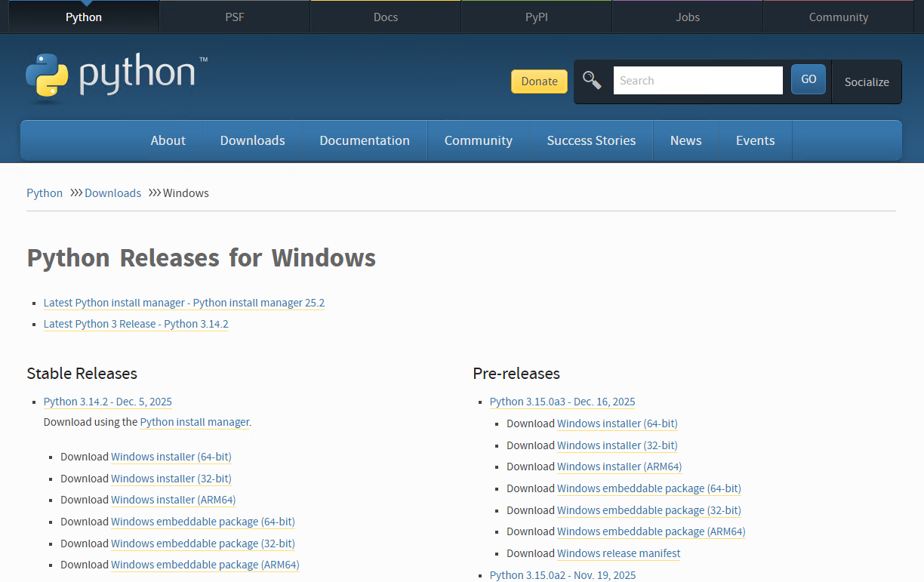The height and width of the screenshot is (582, 924).
Task: Open the Events navigation menu
Action: [755, 140]
